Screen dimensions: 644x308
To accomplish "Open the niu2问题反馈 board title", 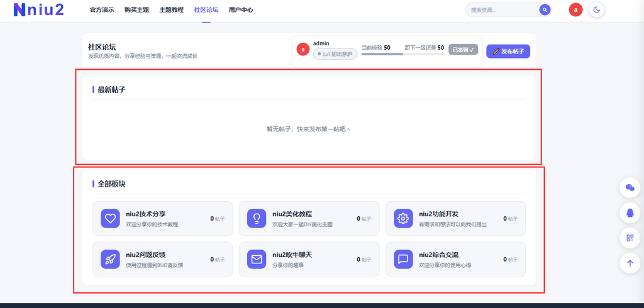I will (x=146, y=255).
